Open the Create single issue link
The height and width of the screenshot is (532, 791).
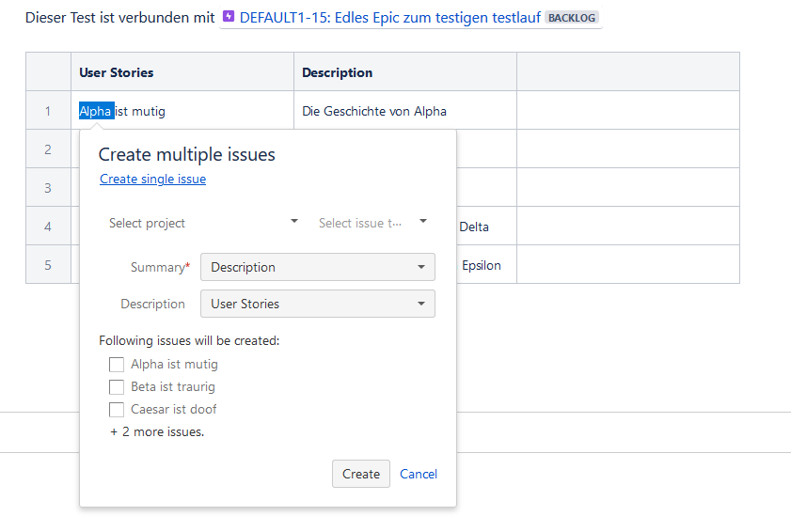tap(153, 179)
